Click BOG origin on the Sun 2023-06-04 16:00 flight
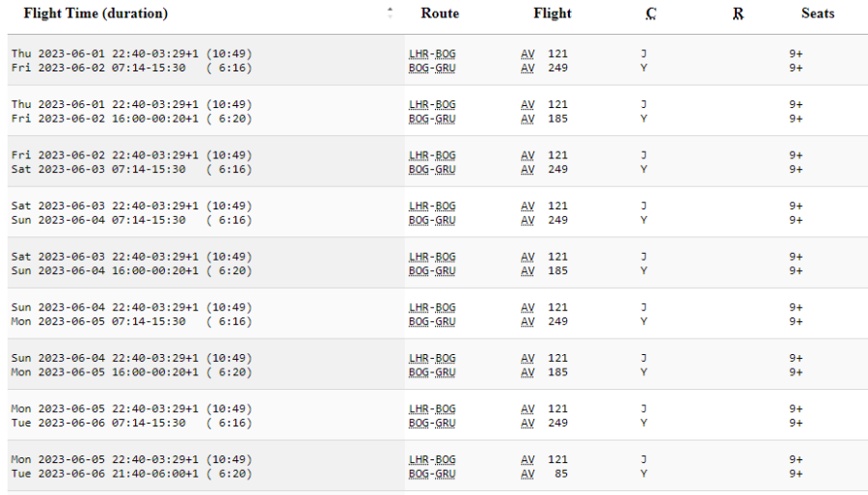Screen dimensions: 868x495 [419, 271]
